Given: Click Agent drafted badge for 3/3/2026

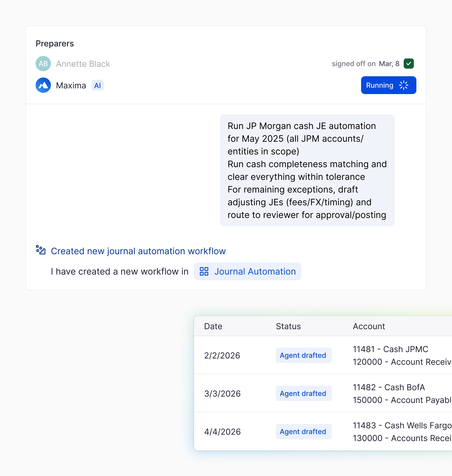Looking at the screenshot, I should (x=303, y=393).
